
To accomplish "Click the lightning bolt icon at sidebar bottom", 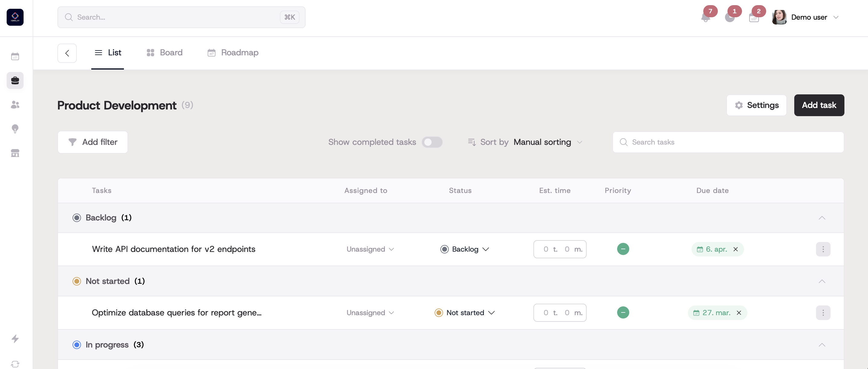I will tap(15, 339).
